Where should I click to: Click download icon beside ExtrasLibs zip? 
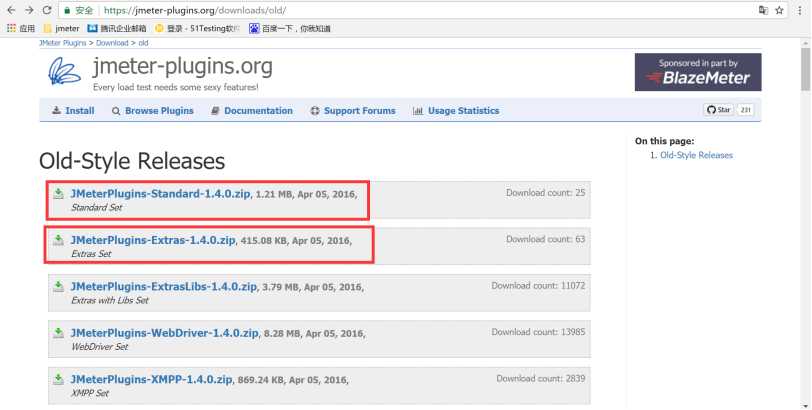59,286
